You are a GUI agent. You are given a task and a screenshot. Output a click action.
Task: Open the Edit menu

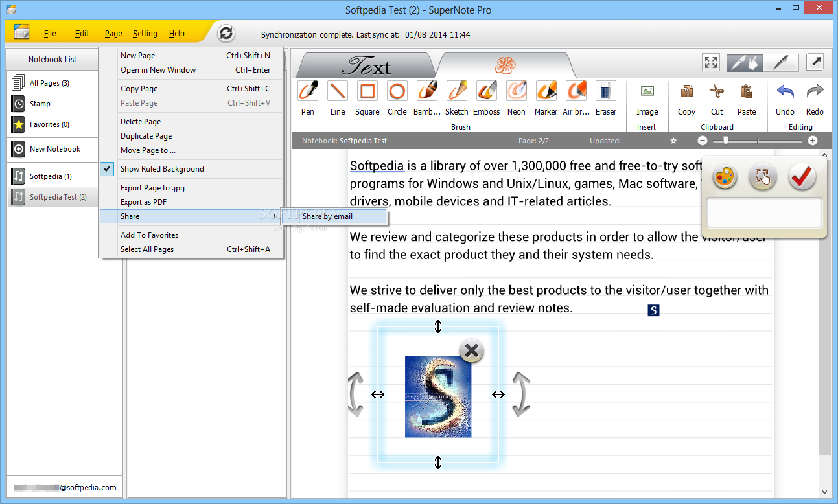82,34
